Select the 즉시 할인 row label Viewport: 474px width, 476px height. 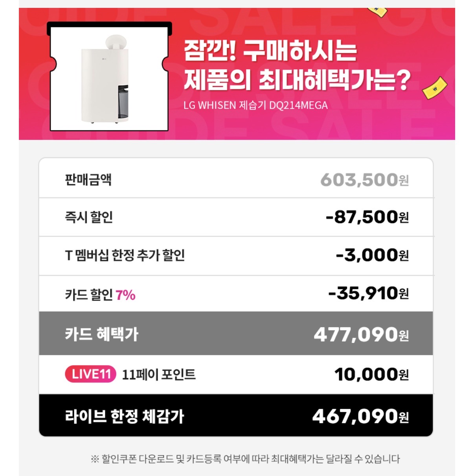[89, 217]
